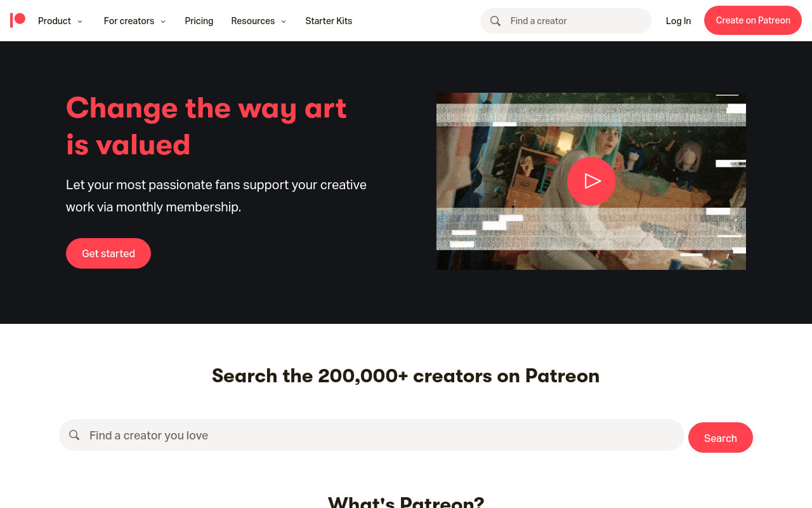Click the magnifier icon beside 'Find a creator you love'

[74, 435]
